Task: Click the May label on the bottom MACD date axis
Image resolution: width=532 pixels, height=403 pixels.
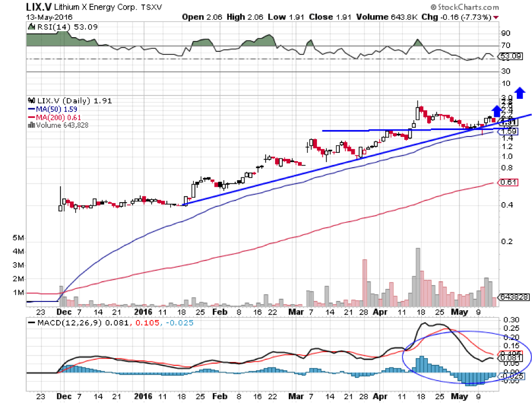Action: 459,396
